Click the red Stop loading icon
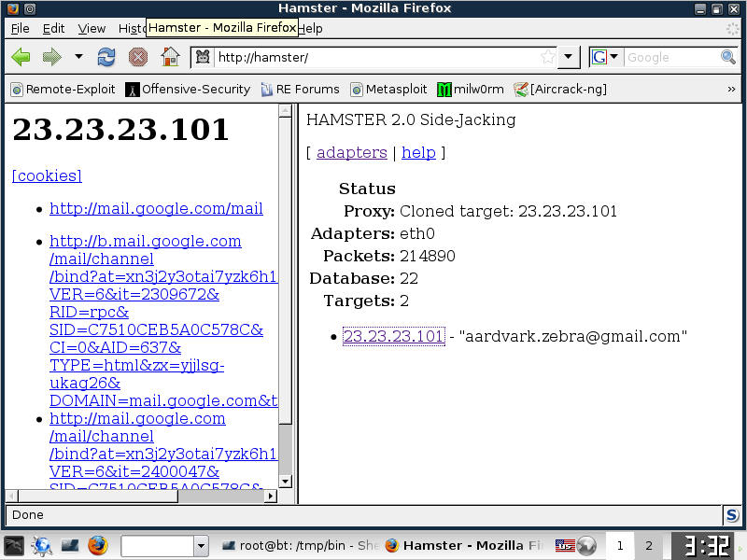 pos(137,57)
